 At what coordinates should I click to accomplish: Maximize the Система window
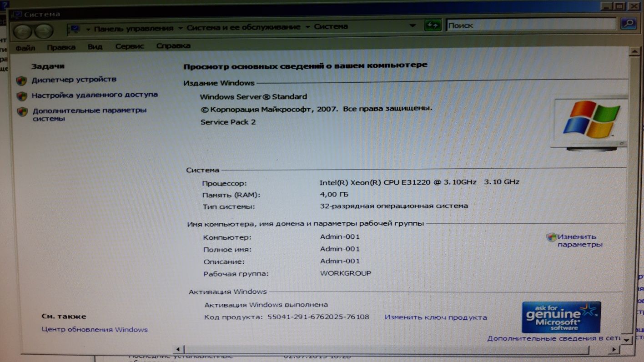(619, 6)
